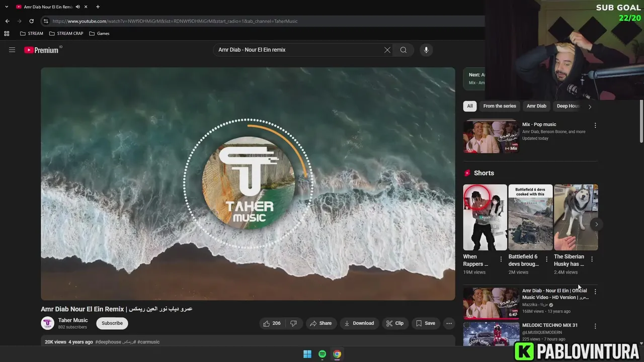Click the main video player
This screenshot has height=362, width=644.
(x=248, y=184)
